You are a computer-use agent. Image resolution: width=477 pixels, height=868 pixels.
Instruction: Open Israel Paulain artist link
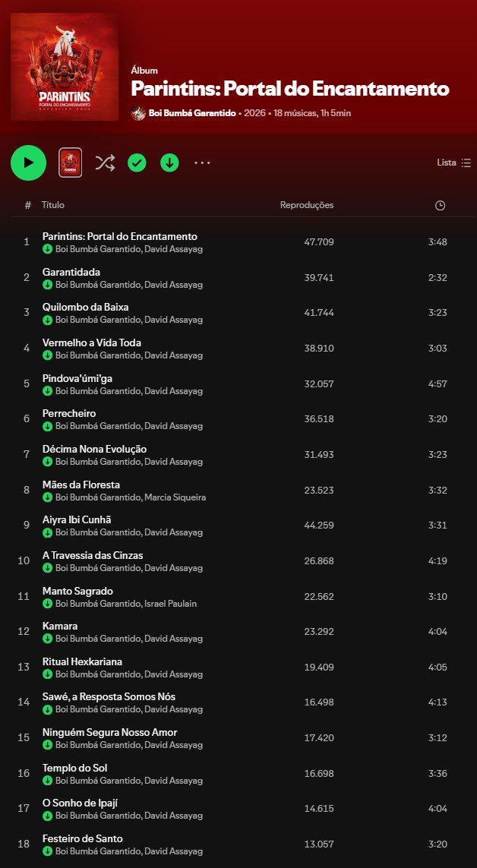pyautogui.click(x=170, y=604)
